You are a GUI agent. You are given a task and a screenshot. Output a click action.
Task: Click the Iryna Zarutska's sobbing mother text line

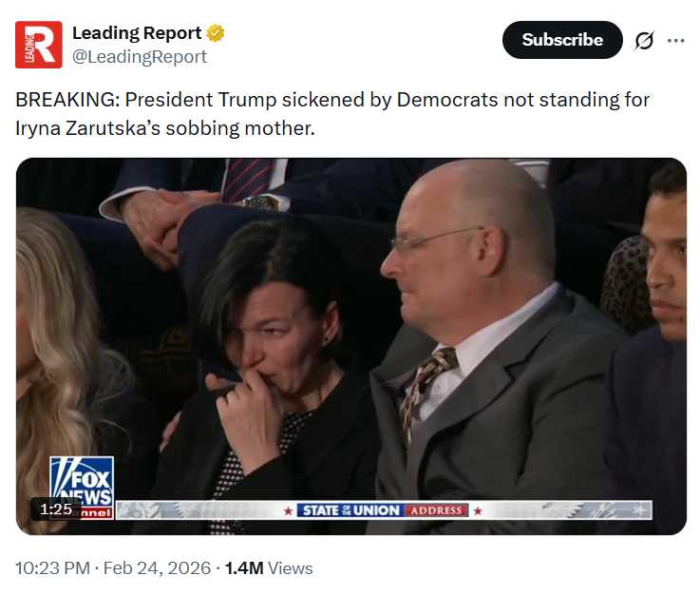pos(164,127)
